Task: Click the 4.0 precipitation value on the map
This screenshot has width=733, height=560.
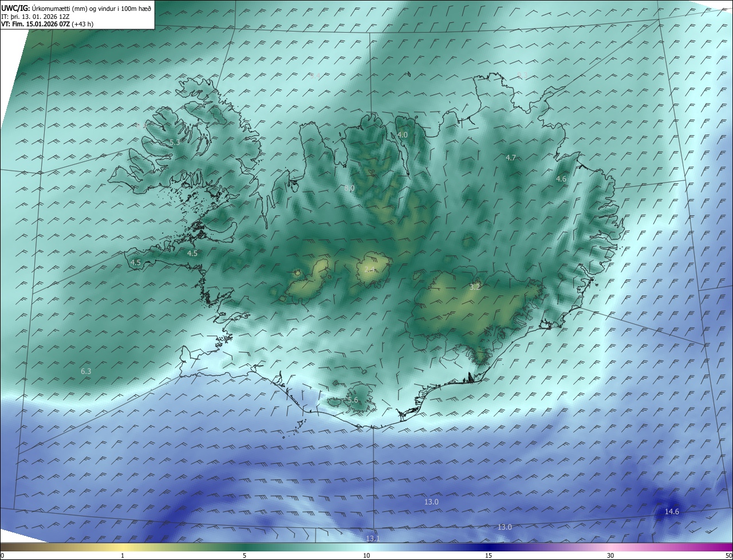Action: [403, 135]
